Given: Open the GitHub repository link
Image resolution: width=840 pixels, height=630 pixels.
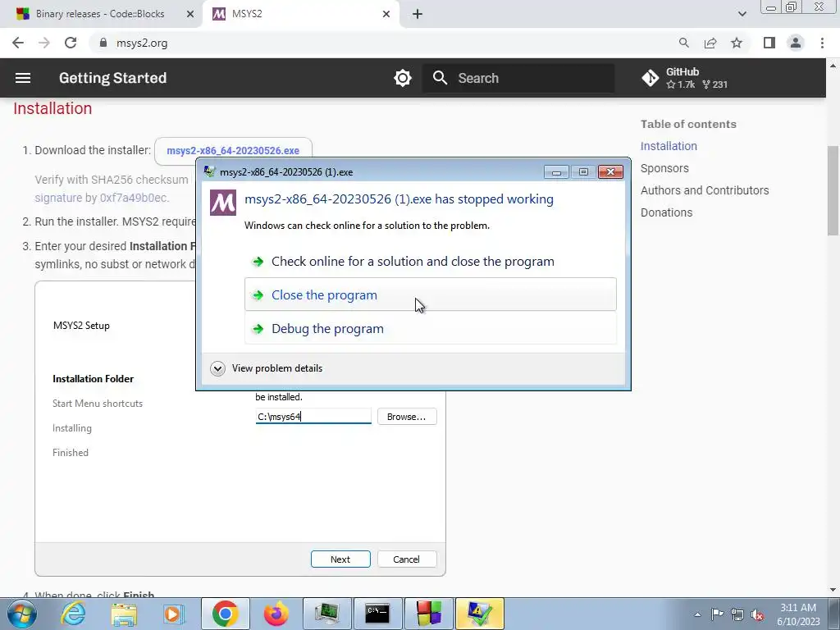Looking at the screenshot, I should click(685, 78).
